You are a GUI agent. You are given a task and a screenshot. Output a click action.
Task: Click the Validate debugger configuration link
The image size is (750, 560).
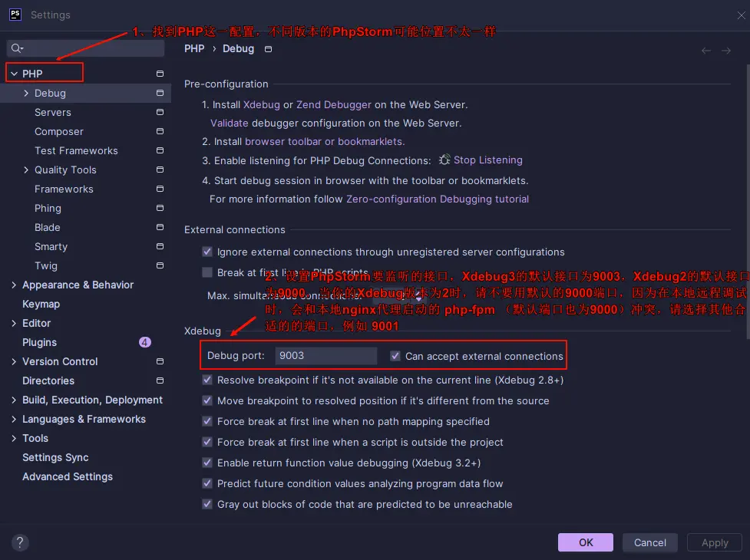(x=229, y=123)
